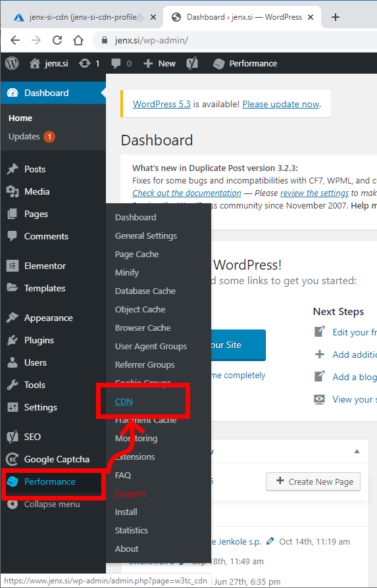
Task: Click the Users person icon
Action: pos(13,362)
